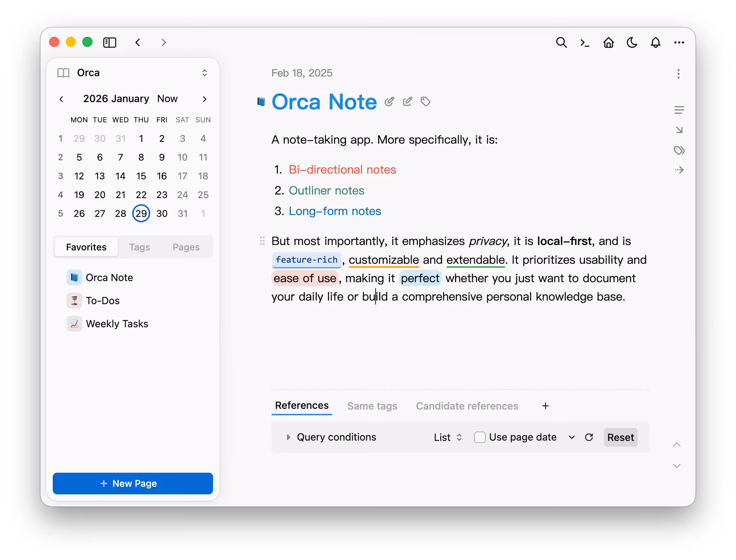Open the search magnifier icon

coord(561,43)
